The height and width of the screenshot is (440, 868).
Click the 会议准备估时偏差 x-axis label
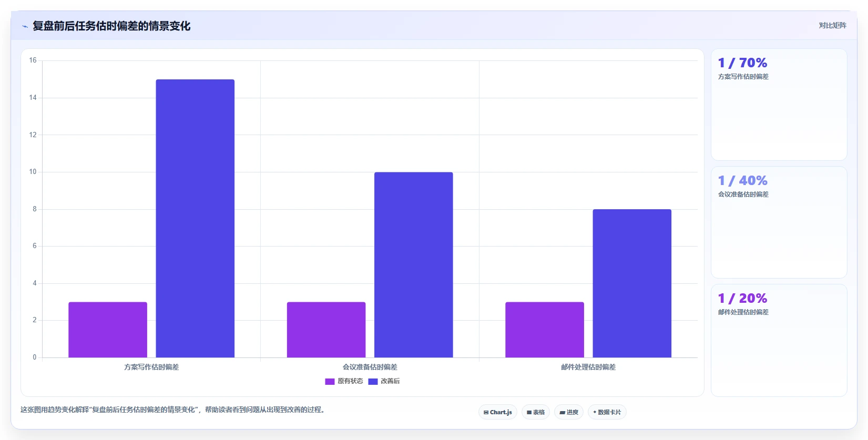click(x=370, y=367)
